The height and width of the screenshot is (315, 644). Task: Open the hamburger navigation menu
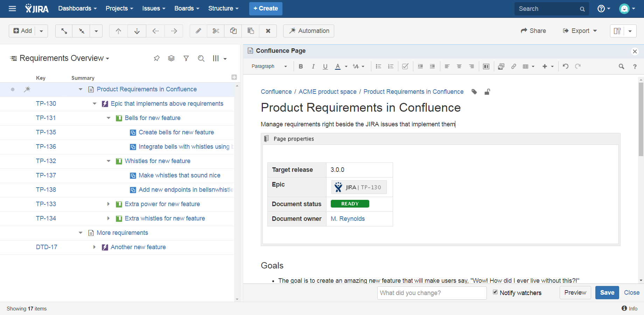[12, 9]
